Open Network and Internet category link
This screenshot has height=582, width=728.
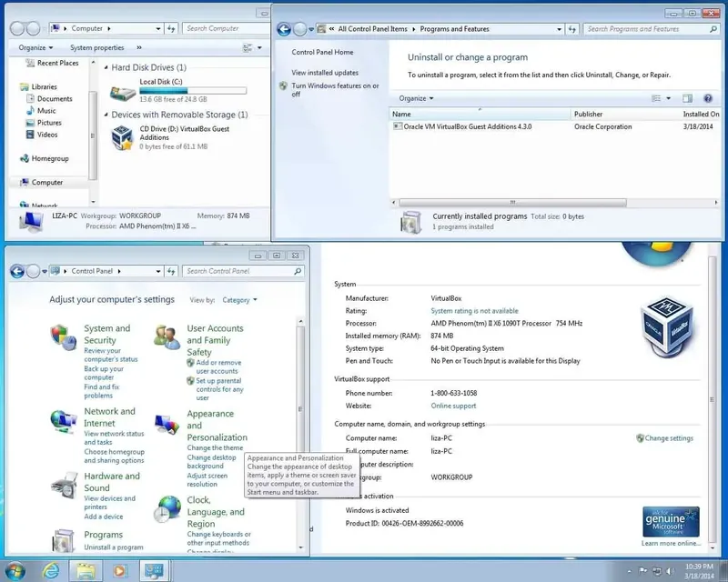point(109,417)
